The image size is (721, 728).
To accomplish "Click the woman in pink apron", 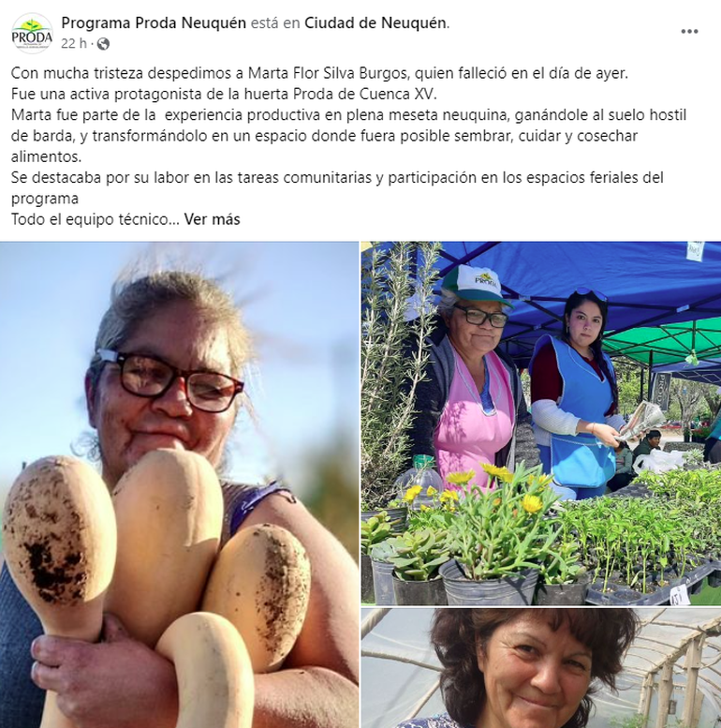I will (x=471, y=395).
